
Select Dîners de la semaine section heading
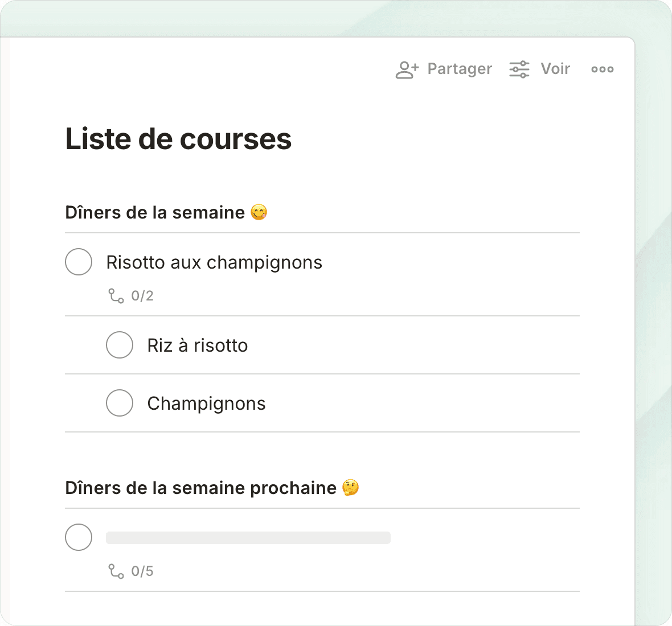155,212
